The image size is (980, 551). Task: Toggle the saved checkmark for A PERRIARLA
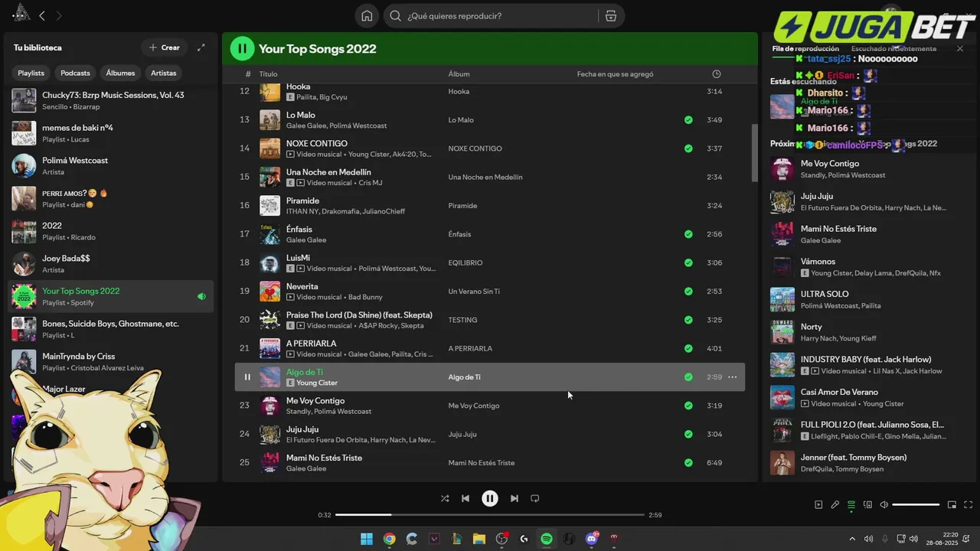pyautogui.click(x=688, y=348)
